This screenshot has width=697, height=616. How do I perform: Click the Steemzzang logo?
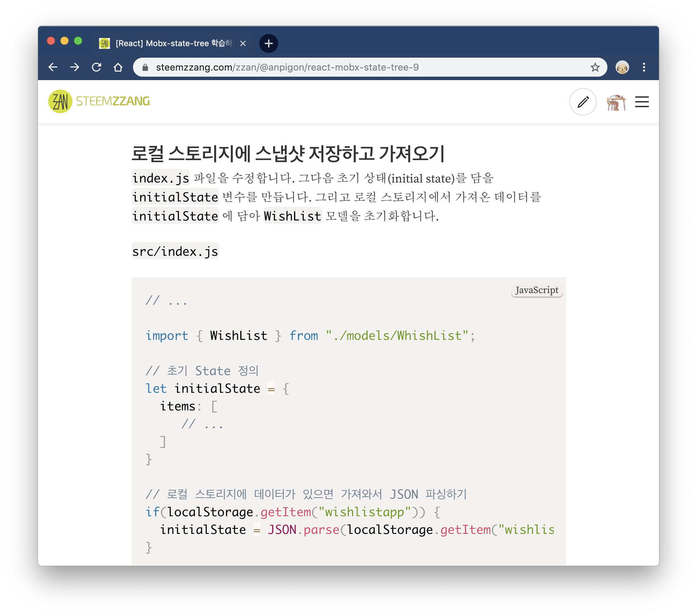click(99, 101)
